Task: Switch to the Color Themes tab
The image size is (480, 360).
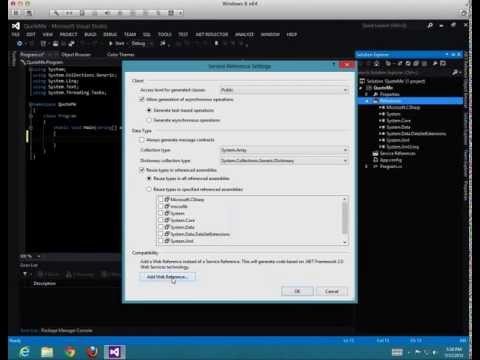Action: point(121,54)
